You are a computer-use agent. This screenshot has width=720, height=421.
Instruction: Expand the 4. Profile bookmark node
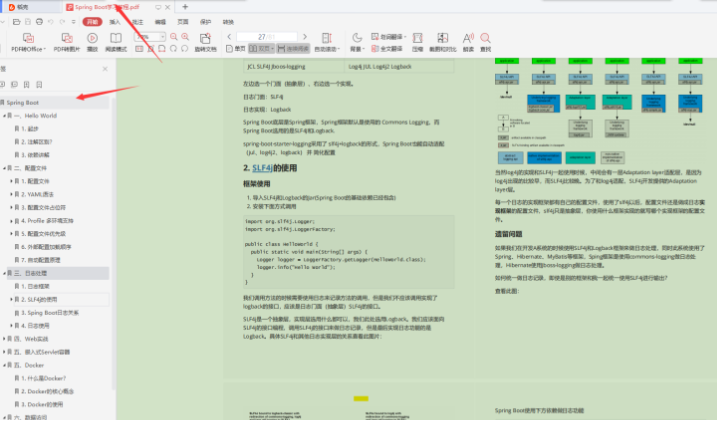11,221
